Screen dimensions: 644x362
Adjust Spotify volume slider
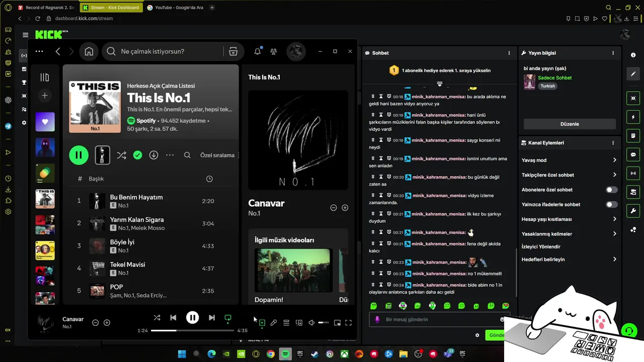(324, 323)
